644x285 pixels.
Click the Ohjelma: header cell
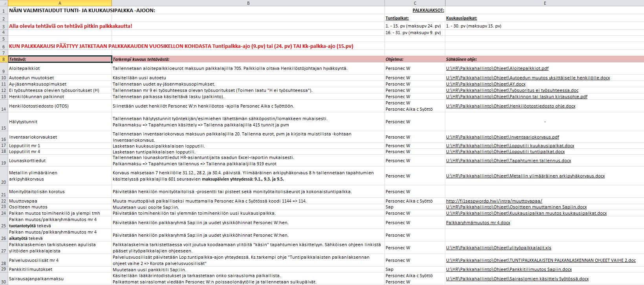coord(415,59)
